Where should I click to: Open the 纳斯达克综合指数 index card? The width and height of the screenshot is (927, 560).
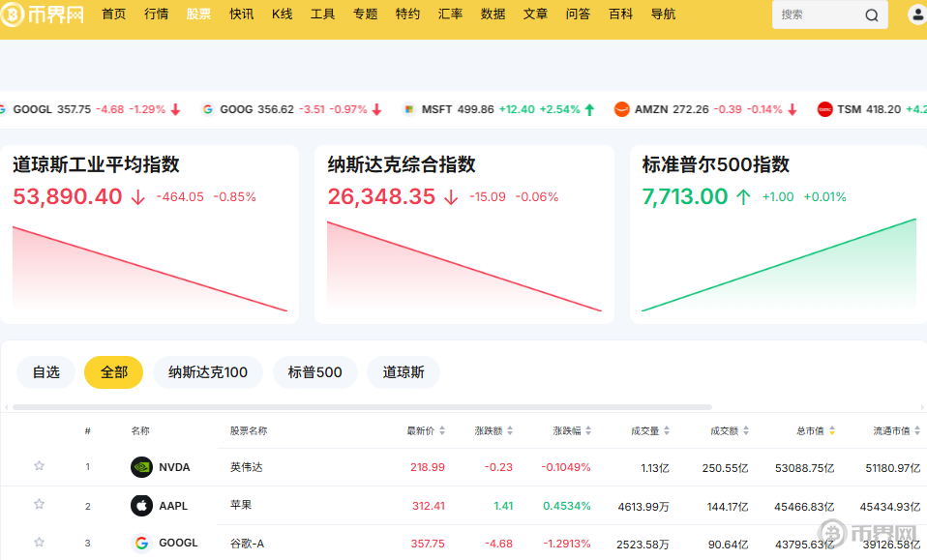[464, 234]
